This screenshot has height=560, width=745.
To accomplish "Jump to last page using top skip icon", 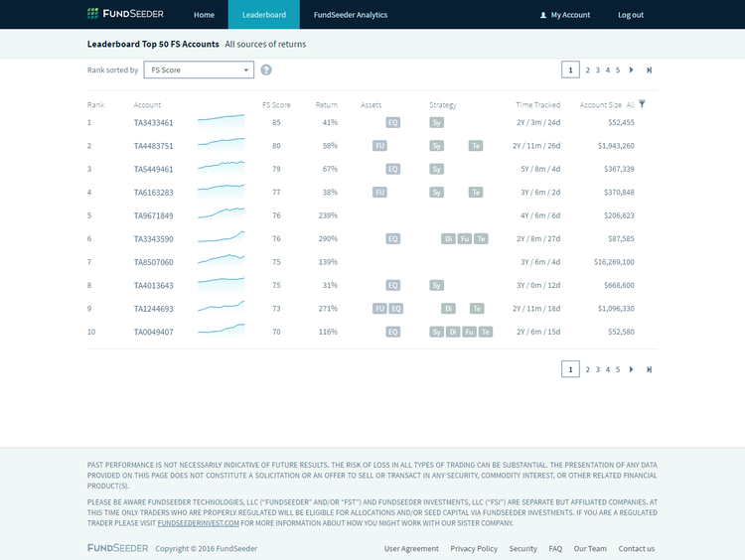I will pos(649,70).
